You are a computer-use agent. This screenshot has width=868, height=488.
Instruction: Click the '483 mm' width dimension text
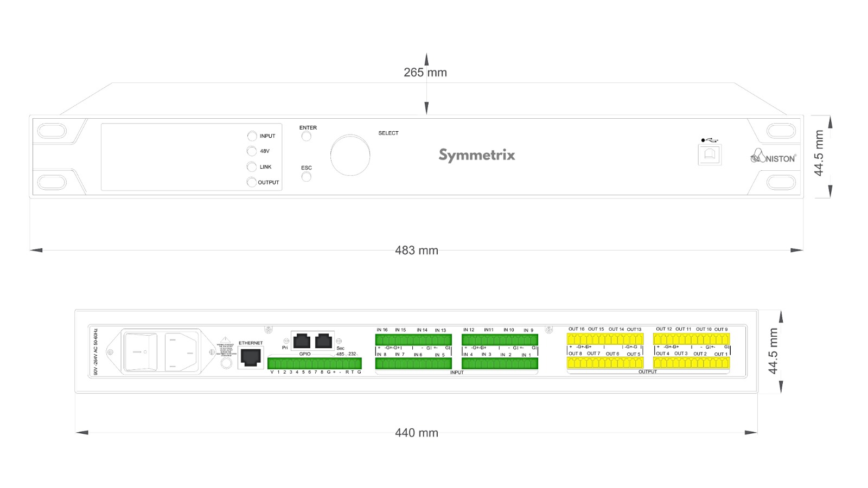coord(417,251)
